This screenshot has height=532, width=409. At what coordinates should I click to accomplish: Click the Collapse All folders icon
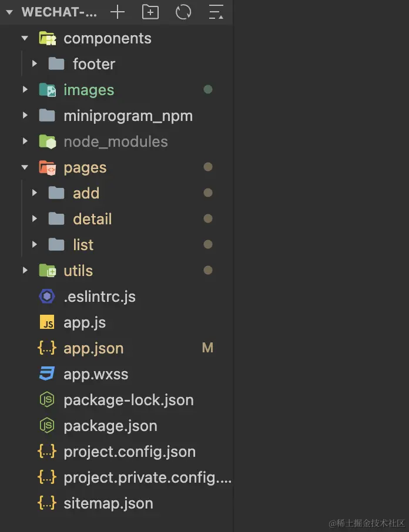point(216,12)
